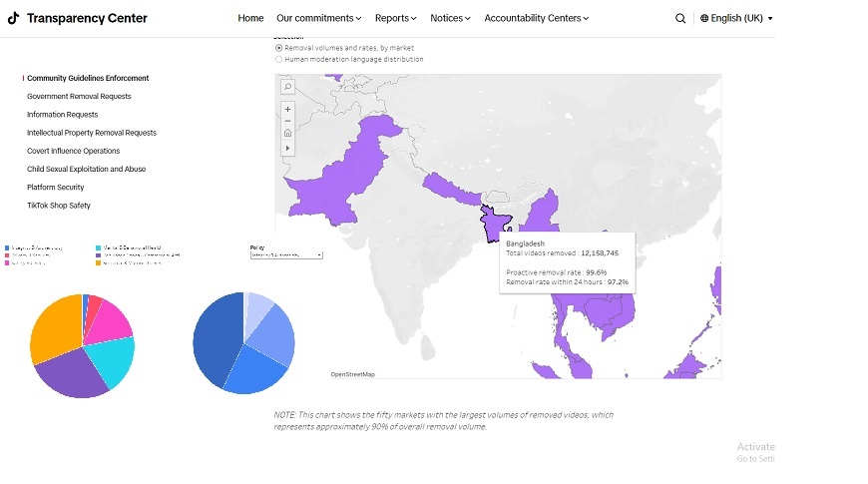This screenshot has height=484, width=868.
Task: Click 'Proactive removal rate : 99.6%' text
Action: point(557,272)
